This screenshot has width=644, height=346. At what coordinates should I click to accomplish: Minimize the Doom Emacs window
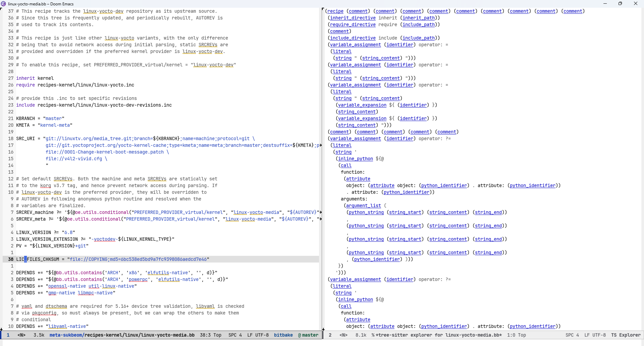click(x=605, y=4)
